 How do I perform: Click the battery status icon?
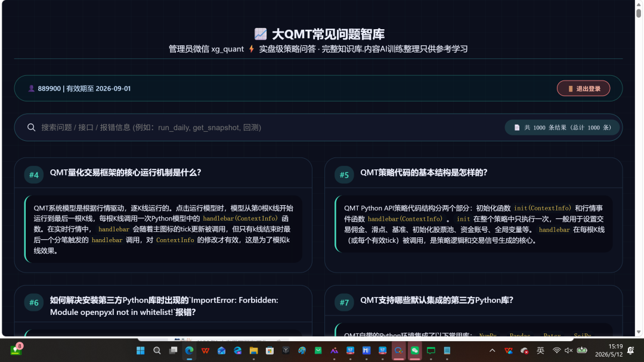[x=582, y=351]
